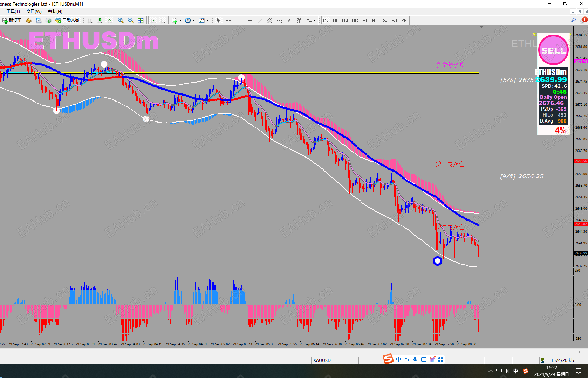Toggle chart shift from right edge
Viewport: 588px width, 378px height.
click(163, 20)
